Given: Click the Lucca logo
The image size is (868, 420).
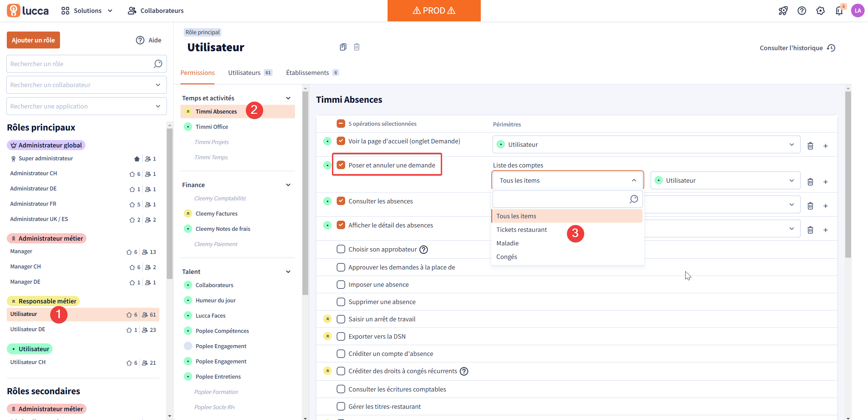Looking at the screenshot, I should coord(28,11).
